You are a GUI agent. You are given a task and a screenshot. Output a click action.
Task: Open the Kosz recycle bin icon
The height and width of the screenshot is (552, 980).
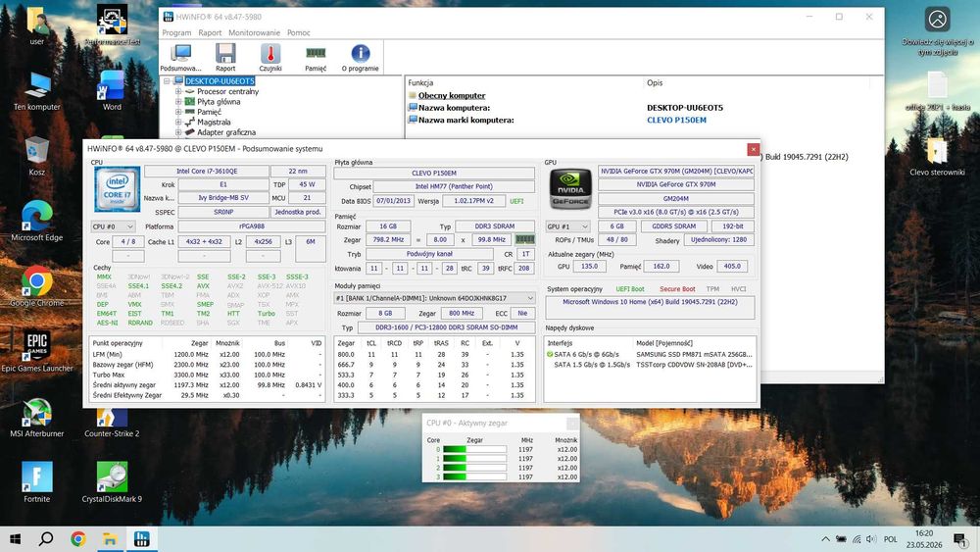coord(37,156)
